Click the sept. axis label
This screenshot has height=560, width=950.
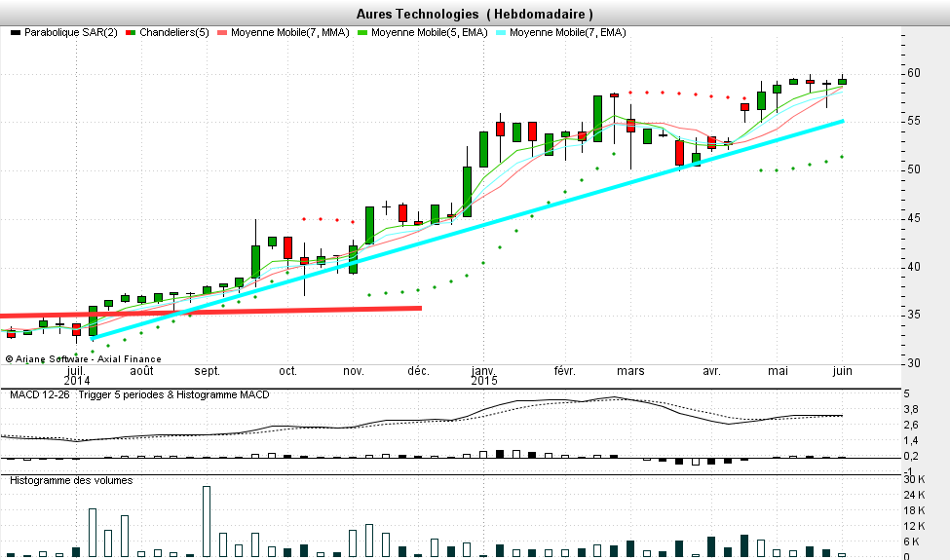pyautogui.click(x=208, y=371)
